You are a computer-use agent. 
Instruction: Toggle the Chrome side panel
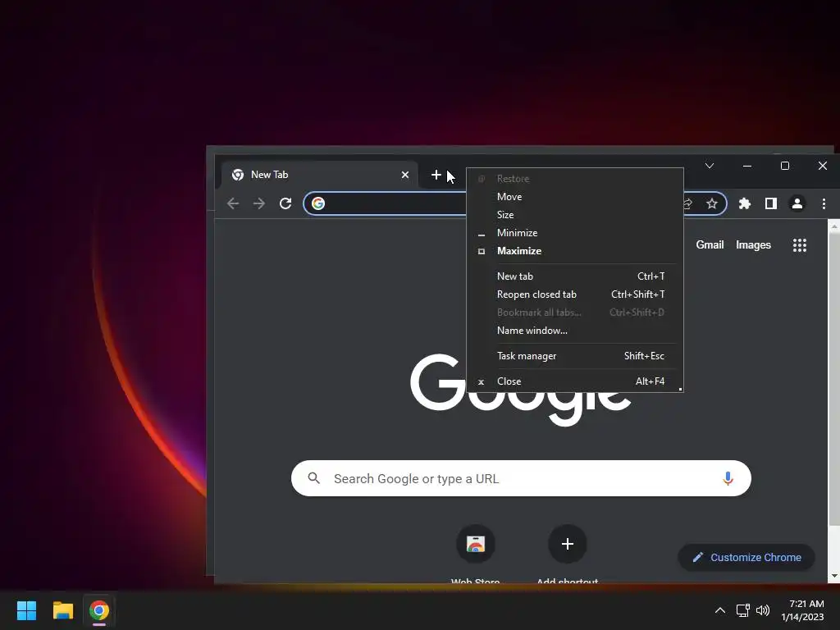coord(771,203)
